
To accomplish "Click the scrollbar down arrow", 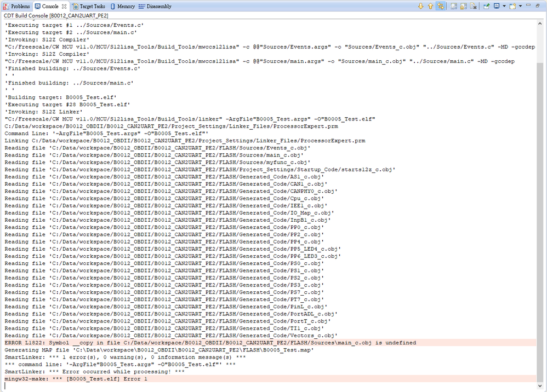I will pos(540,386).
